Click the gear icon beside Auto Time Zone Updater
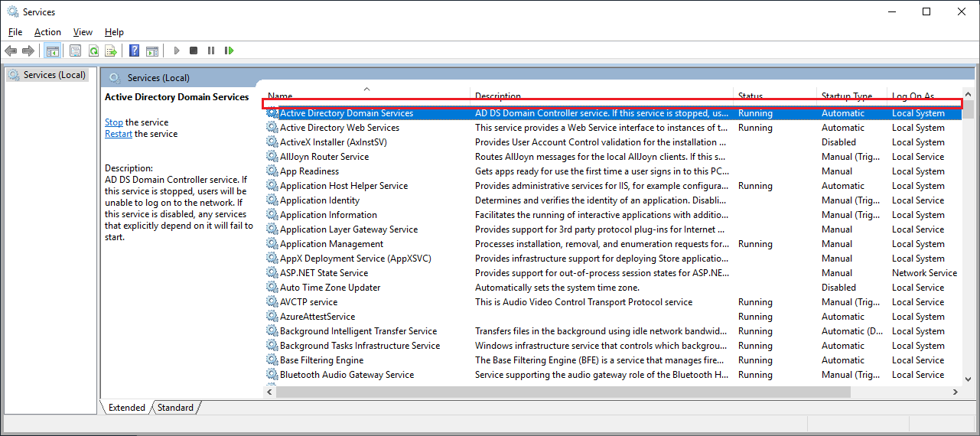Image resolution: width=980 pixels, height=436 pixels. pyautogui.click(x=272, y=288)
